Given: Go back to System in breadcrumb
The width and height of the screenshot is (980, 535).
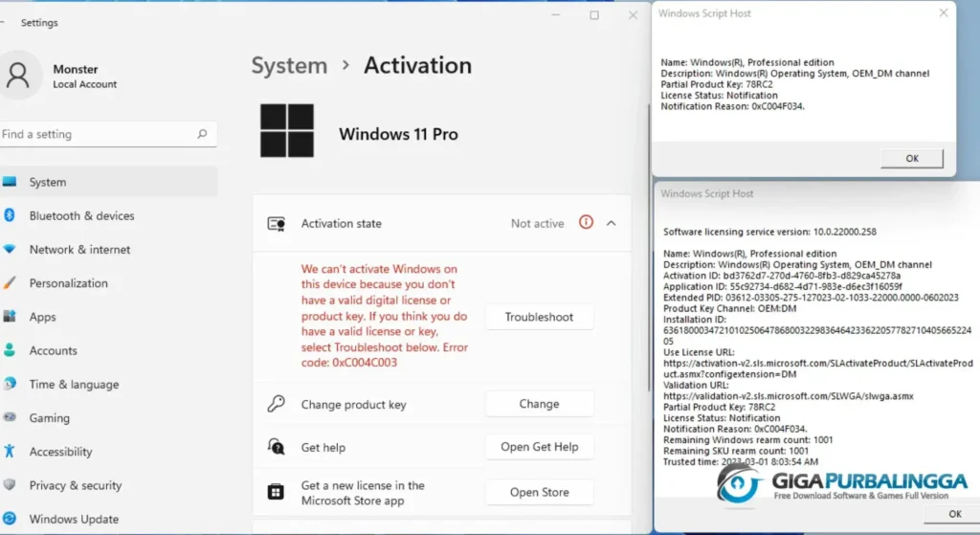Looking at the screenshot, I should pyautogui.click(x=289, y=66).
